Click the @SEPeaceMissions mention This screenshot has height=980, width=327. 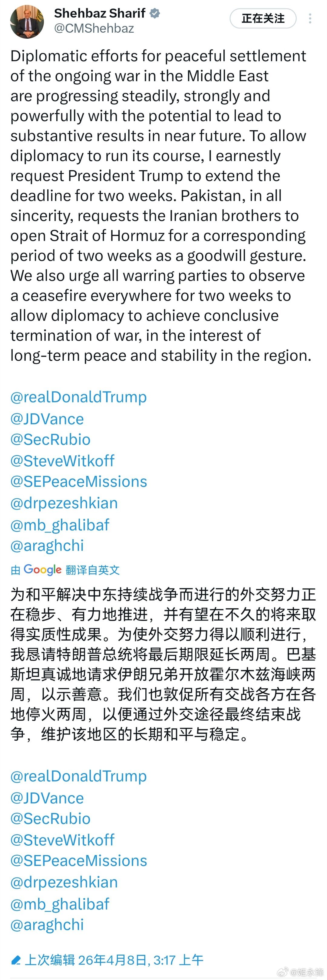coord(78,482)
